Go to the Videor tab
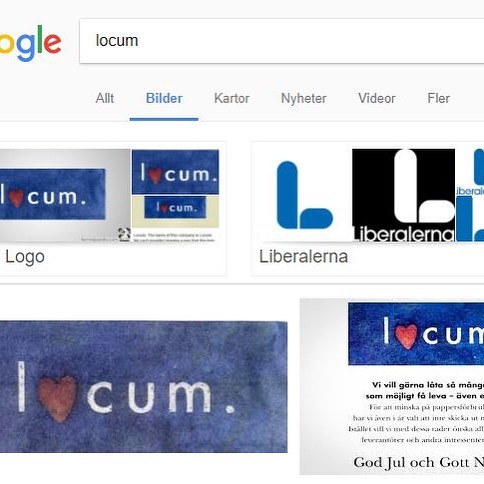484x484 pixels. (377, 98)
